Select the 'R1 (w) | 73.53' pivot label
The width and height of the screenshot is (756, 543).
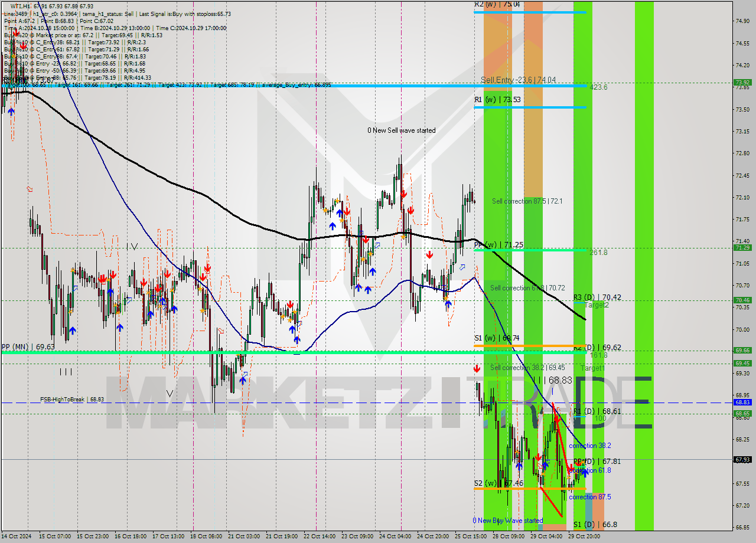pyautogui.click(x=497, y=100)
